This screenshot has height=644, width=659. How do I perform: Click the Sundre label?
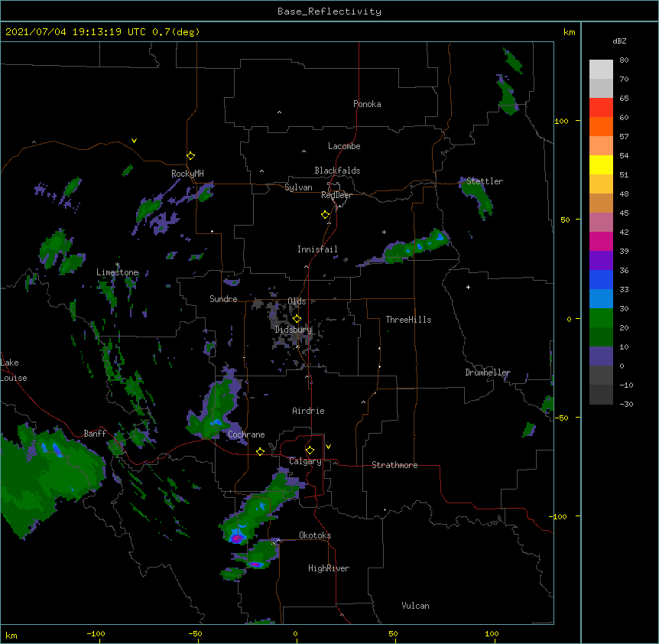click(223, 299)
